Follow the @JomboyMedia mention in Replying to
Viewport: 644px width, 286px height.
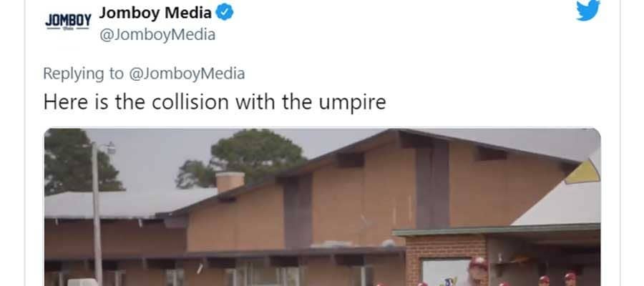click(187, 74)
